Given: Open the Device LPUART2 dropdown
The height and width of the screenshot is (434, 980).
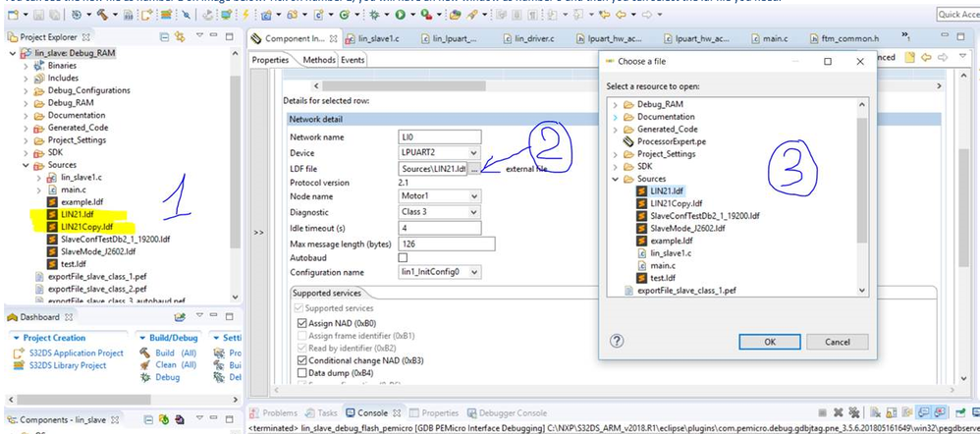Looking at the screenshot, I should [474, 153].
